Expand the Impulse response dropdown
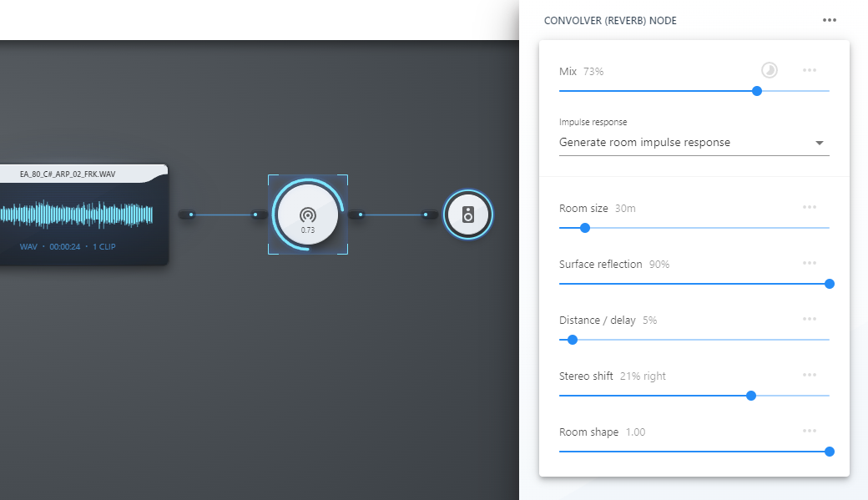 click(694, 143)
